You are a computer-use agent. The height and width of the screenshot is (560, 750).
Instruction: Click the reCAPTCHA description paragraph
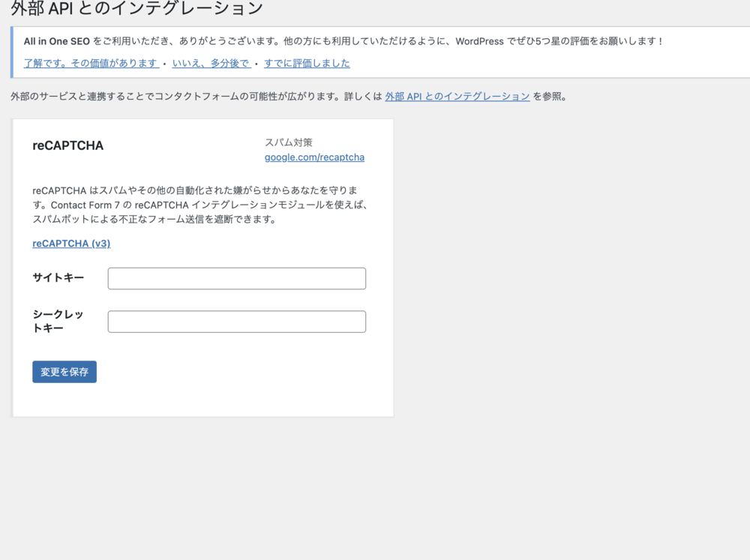[200, 205]
